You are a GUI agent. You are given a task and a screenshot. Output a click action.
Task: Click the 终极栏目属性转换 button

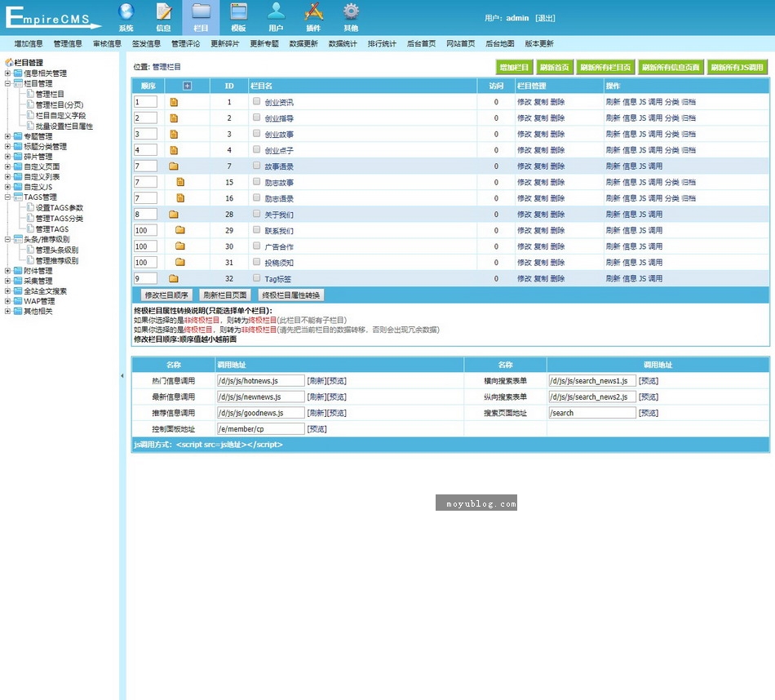[x=291, y=295]
